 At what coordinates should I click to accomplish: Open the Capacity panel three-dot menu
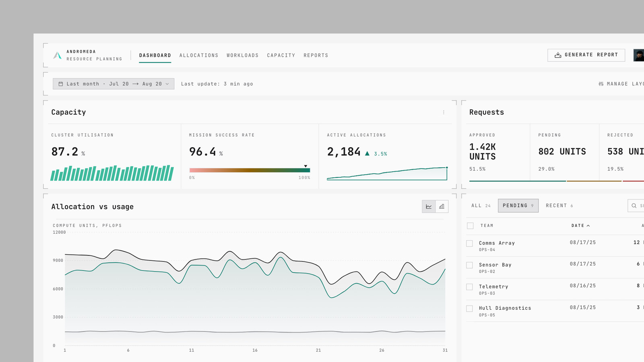click(444, 113)
